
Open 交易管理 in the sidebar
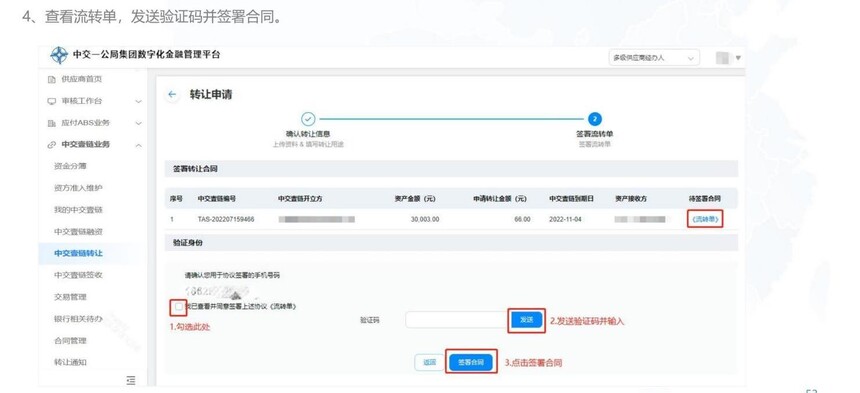pyautogui.click(x=70, y=297)
